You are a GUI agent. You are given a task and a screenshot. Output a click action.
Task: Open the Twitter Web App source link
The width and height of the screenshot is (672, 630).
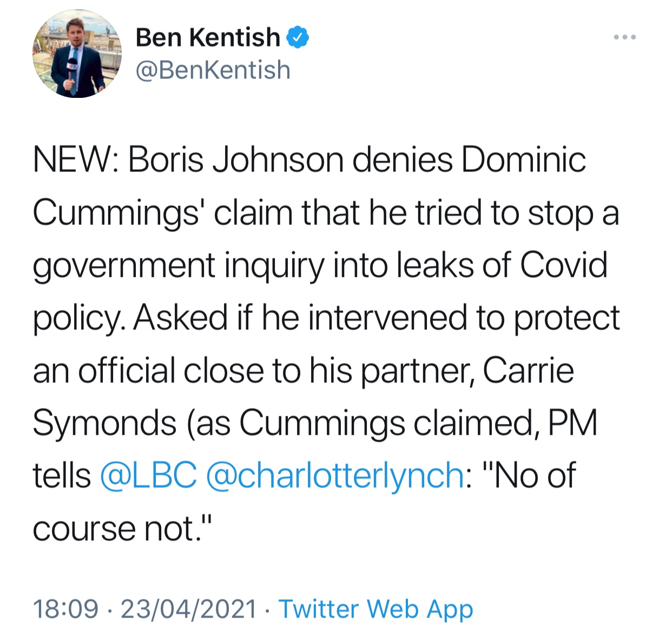tap(375, 609)
